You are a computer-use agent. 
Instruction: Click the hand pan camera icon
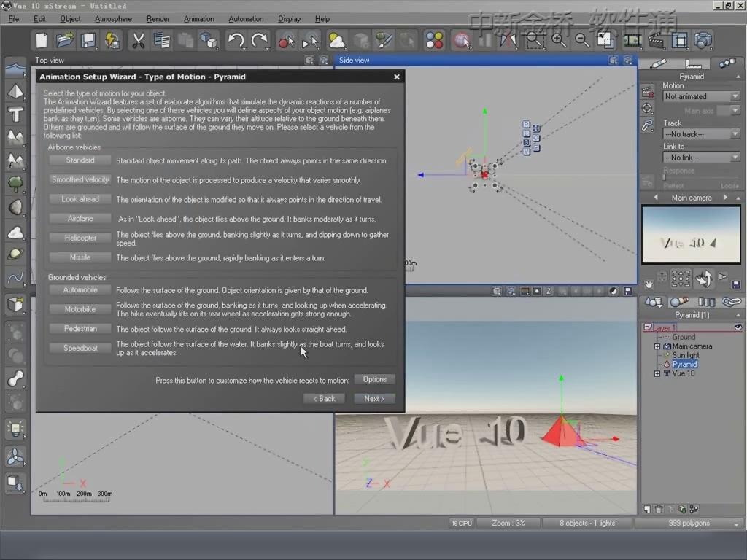pos(649,284)
